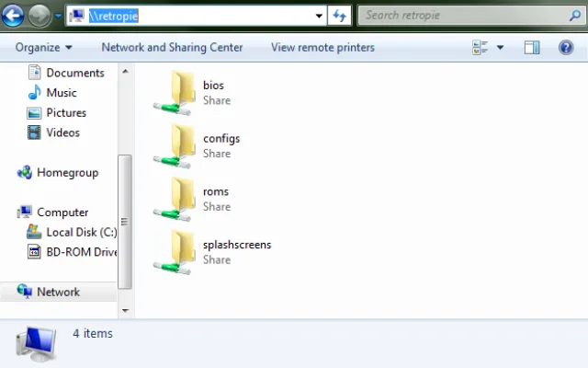Viewport: 588px width, 368px height.
Task: Click the navigation pane vertical scrollbar
Action: [125, 221]
